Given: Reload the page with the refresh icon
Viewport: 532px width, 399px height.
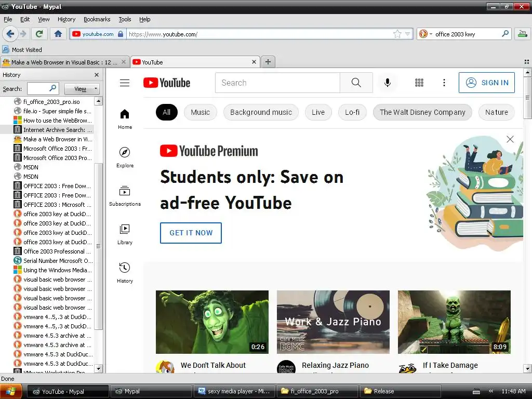Looking at the screenshot, I should (39, 34).
